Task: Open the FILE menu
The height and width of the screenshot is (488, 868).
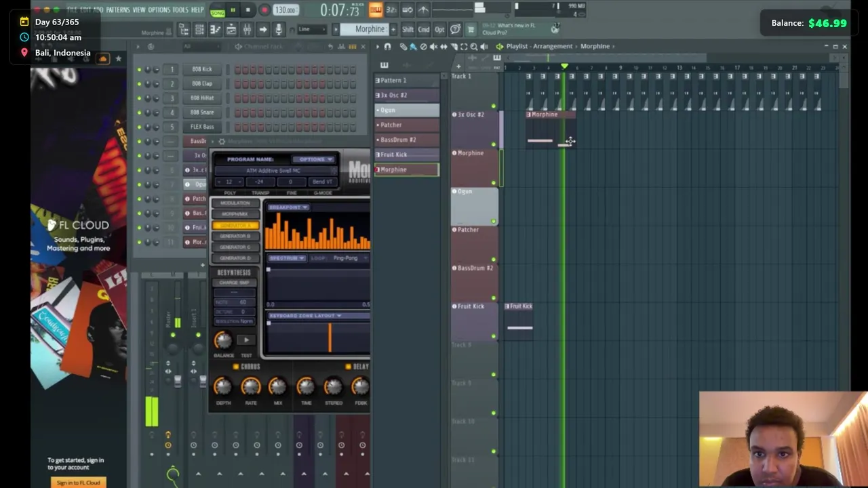Action: (71, 10)
